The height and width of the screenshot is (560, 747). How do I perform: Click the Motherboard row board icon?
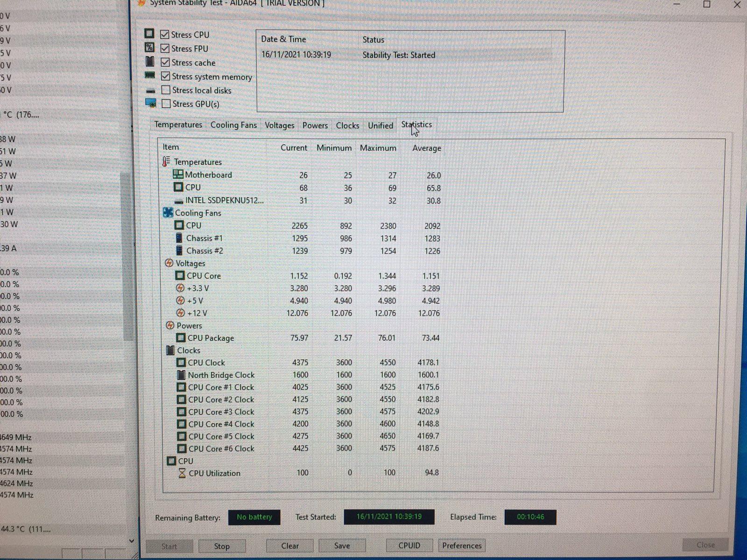click(178, 175)
